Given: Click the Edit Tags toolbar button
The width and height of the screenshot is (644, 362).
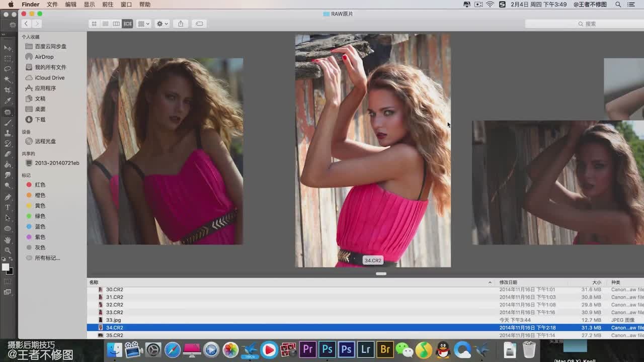Looking at the screenshot, I should pyautogui.click(x=199, y=24).
